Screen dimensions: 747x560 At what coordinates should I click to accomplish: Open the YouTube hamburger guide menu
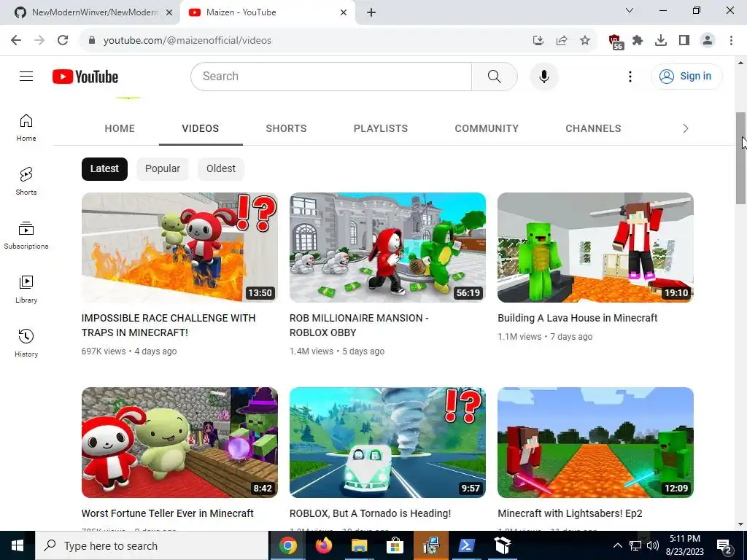point(26,76)
